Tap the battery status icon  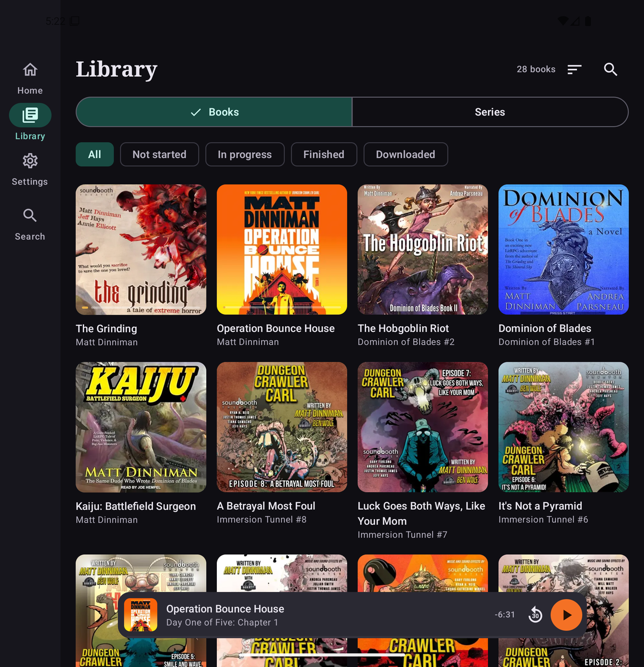[588, 21]
